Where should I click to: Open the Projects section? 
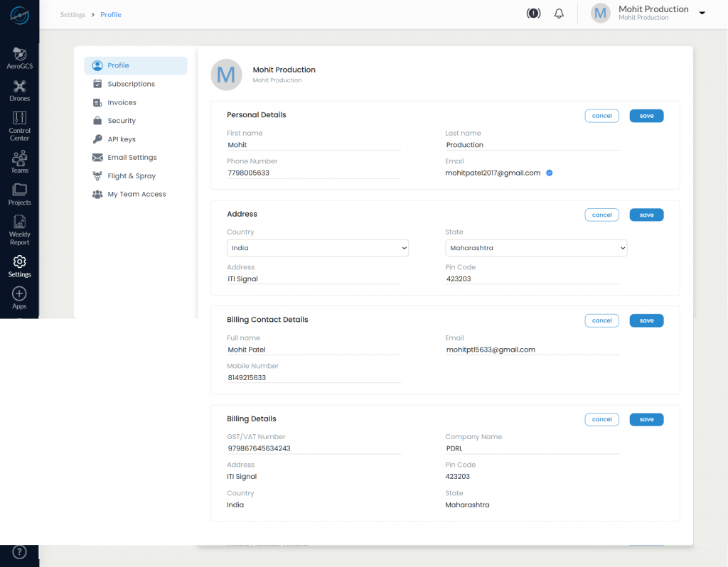19,195
